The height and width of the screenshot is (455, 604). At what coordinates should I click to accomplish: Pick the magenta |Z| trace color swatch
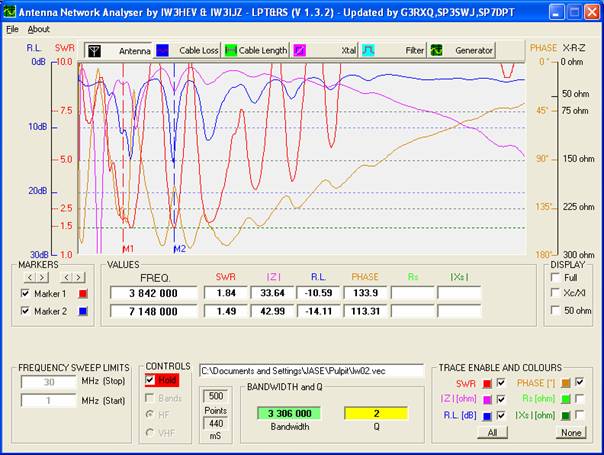486,397
